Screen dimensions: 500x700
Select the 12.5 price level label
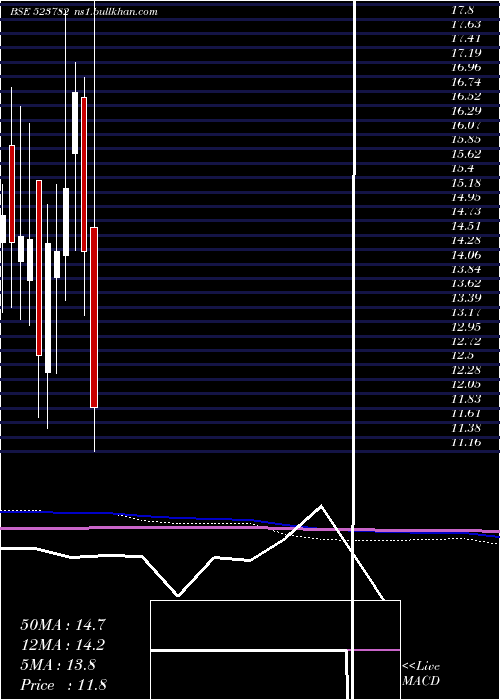tap(463, 356)
